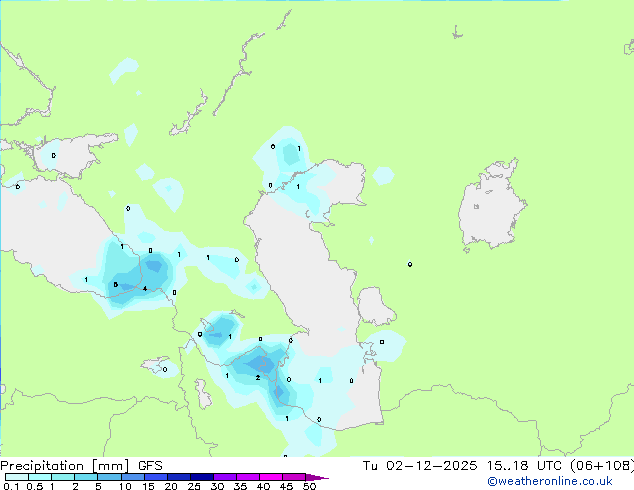The height and width of the screenshot is (490, 634).
Task: Click the weatheronline.co.uk copyright link
Action: coord(549,481)
